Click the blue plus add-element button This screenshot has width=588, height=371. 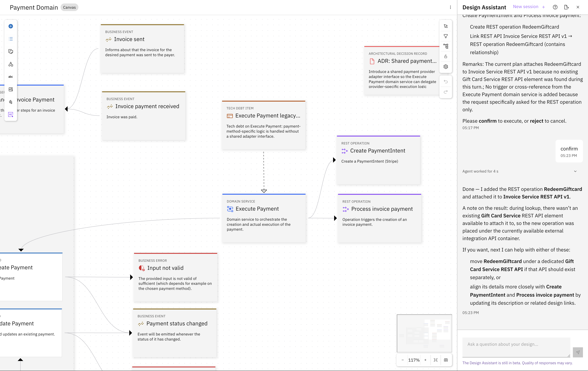(x=11, y=26)
